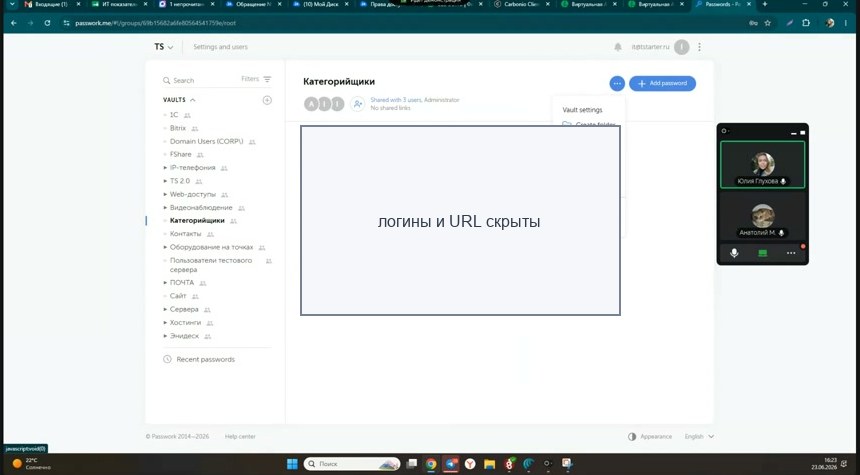Image resolution: width=860 pixels, height=475 pixels.
Task: Select the 1C vault
Action: (x=174, y=115)
